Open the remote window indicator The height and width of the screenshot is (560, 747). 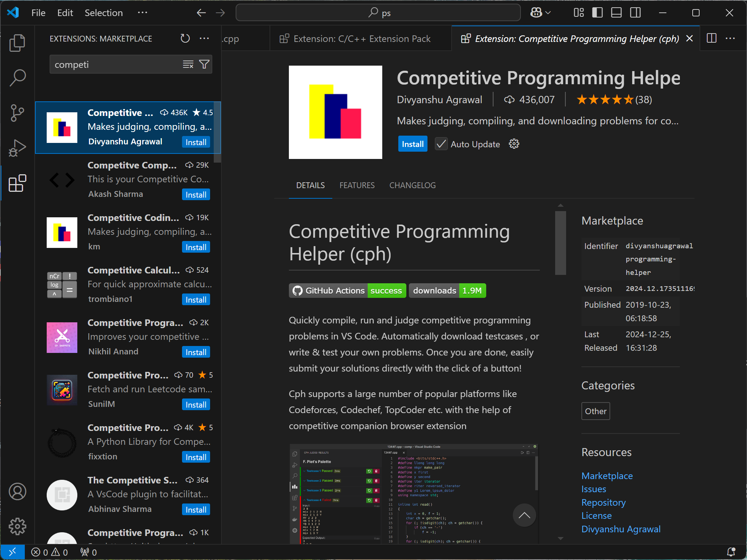[x=12, y=552]
